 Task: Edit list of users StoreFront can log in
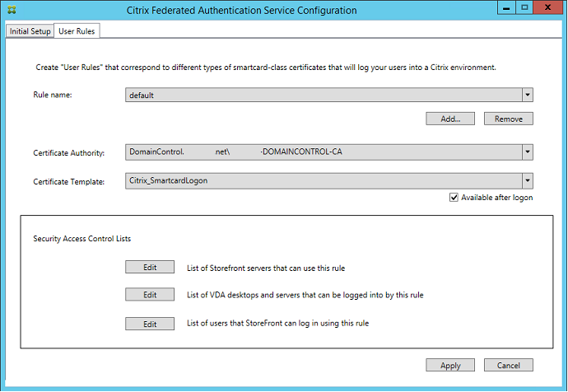coord(150,324)
